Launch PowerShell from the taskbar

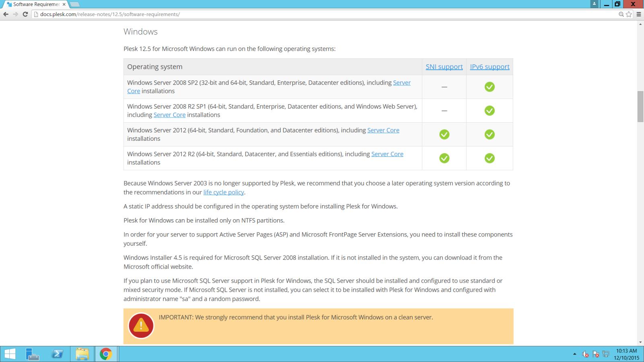57,354
